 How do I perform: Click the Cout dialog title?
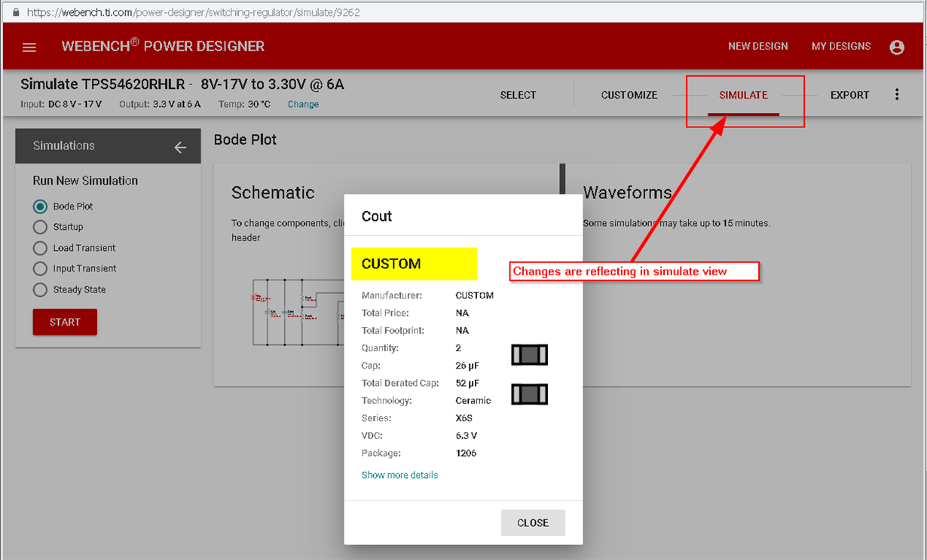[377, 216]
